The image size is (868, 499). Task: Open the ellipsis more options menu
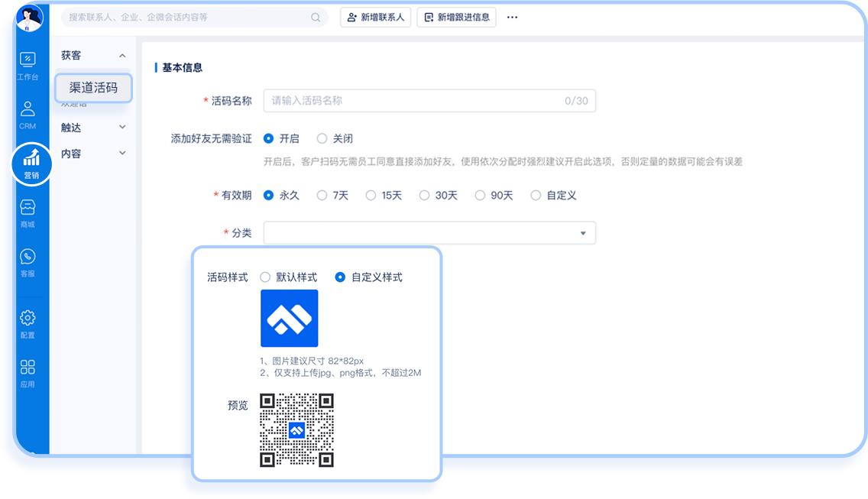tap(512, 17)
